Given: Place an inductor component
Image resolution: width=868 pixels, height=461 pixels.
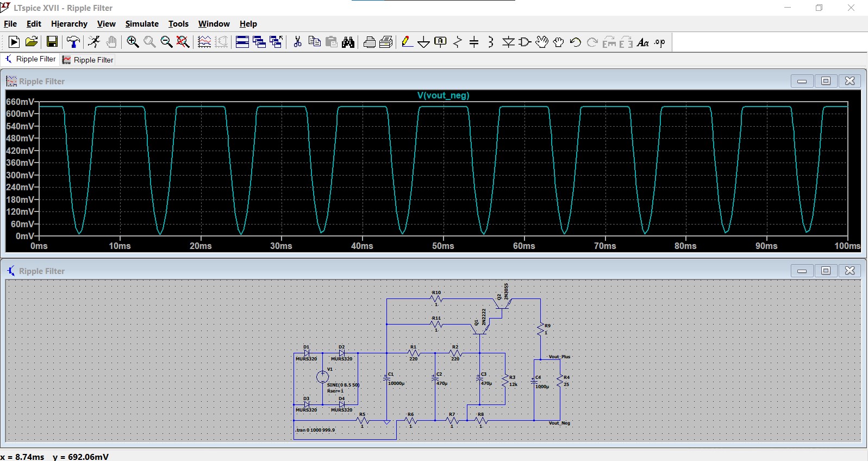Looking at the screenshot, I should 491,42.
